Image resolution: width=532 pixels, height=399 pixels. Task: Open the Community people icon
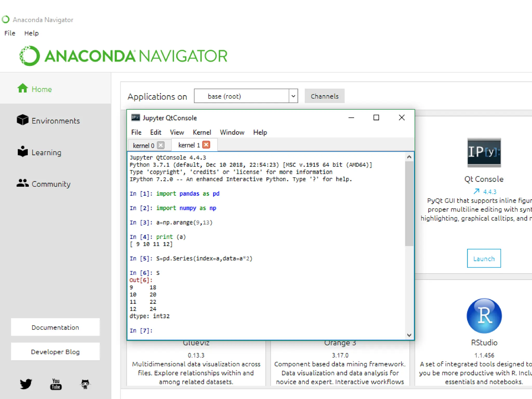(x=23, y=183)
